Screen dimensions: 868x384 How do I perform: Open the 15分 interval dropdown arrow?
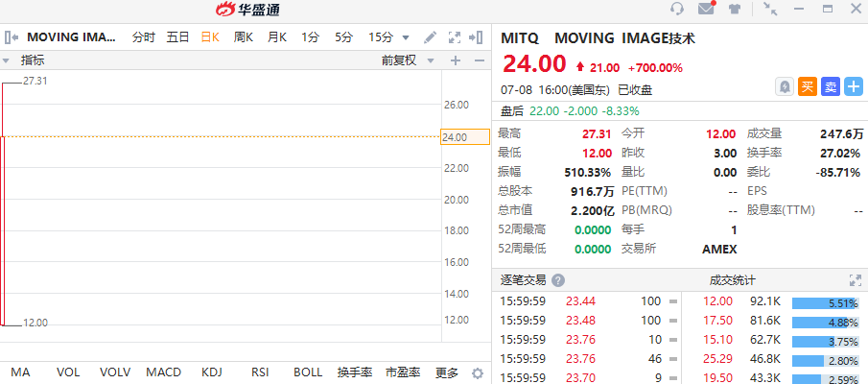point(406,37)
